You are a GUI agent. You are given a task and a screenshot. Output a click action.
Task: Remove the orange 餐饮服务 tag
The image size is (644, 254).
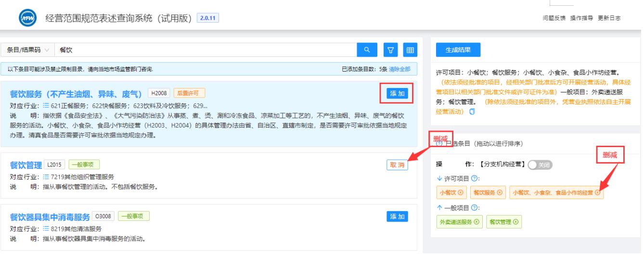(x=499, y=192)
